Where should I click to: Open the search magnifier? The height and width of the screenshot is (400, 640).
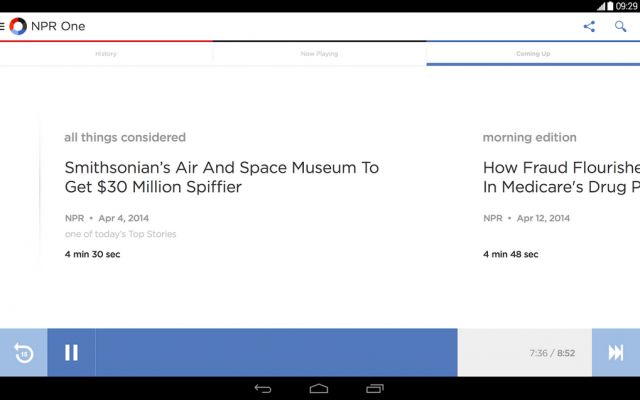click(x=620, y=27)
